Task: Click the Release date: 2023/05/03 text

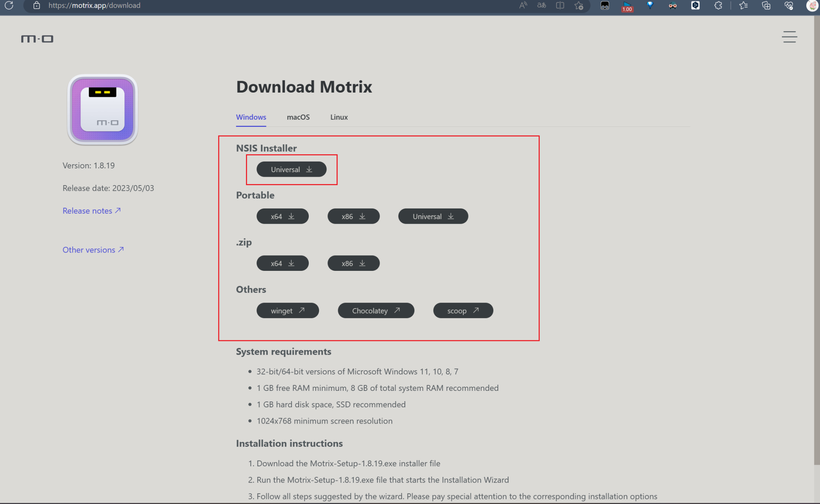Action: tap(108, 188)
